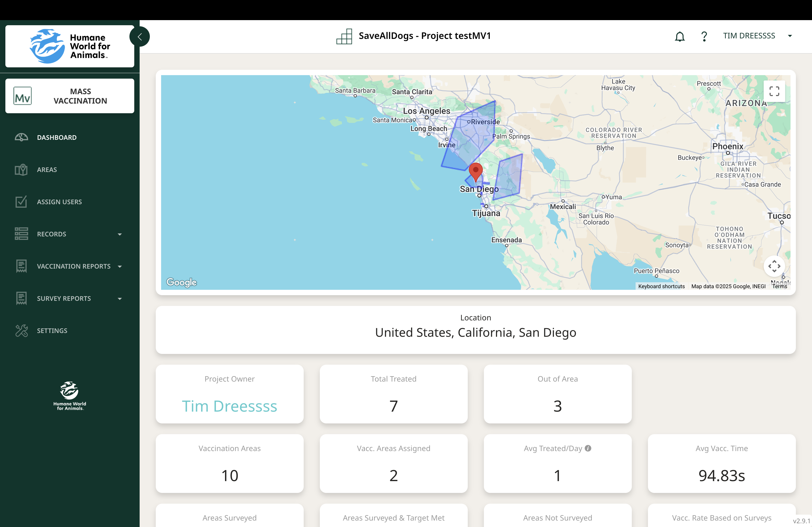Click the Mv Mass Vaccination module icon
Image resolution: width=812 pixels, height=527 pixels.
[23, 96]
